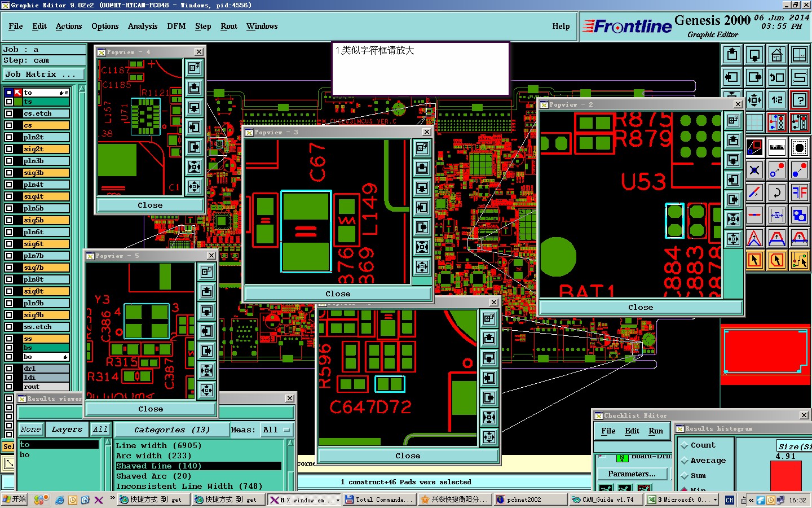
Task: Open the DFM menu
Action: pos(176,27)
